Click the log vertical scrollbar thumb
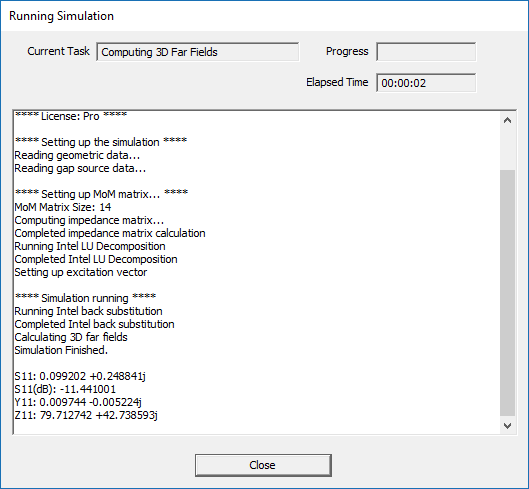529x489 pixels. (x=507, y=293)
